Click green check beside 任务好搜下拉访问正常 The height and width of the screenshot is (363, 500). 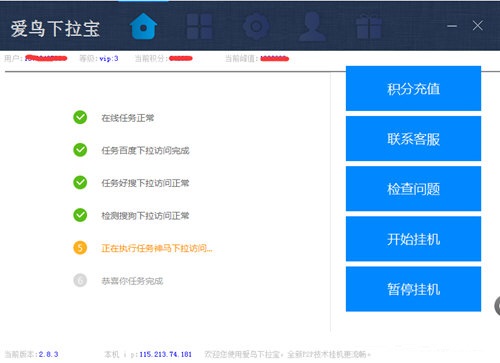pyautogui.click(x=80, y=182)
